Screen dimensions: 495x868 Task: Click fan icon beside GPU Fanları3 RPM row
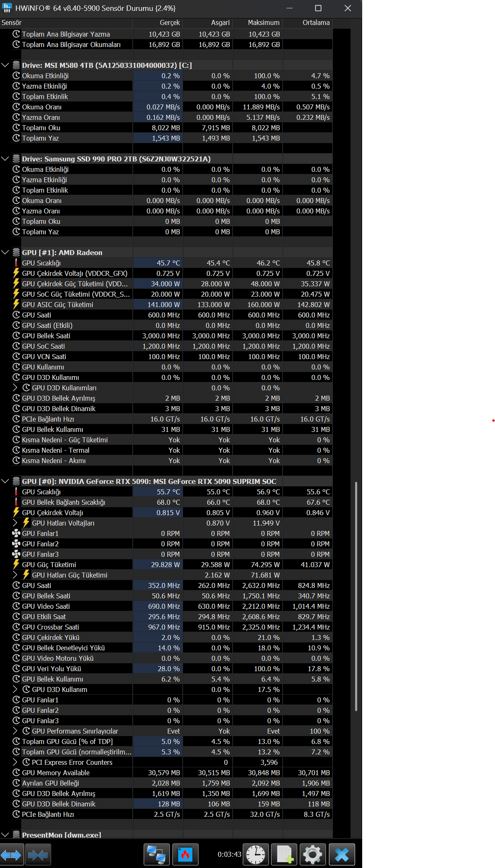[x=16, y=554]
